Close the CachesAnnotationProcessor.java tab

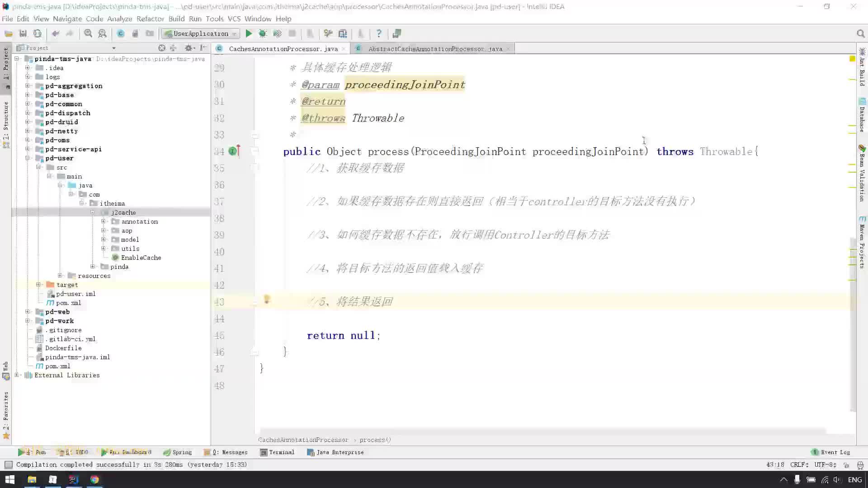coord(344,49)
